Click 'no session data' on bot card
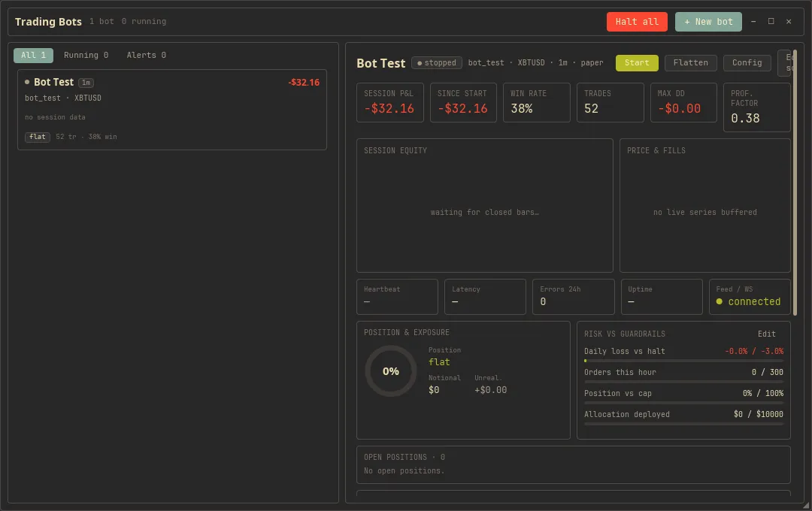This screenshot has height=511, width=812. tap(55, 117)
